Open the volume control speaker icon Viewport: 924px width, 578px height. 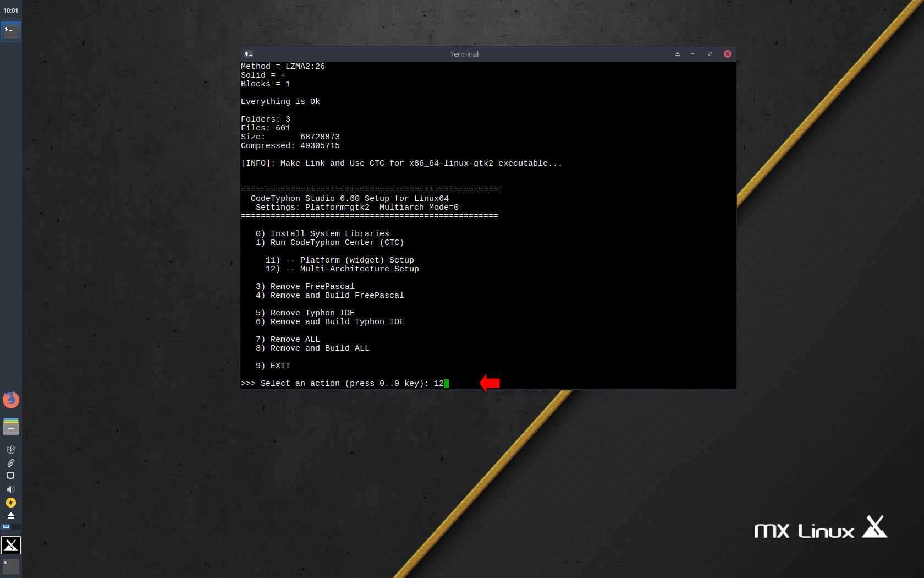pos(10,489)
